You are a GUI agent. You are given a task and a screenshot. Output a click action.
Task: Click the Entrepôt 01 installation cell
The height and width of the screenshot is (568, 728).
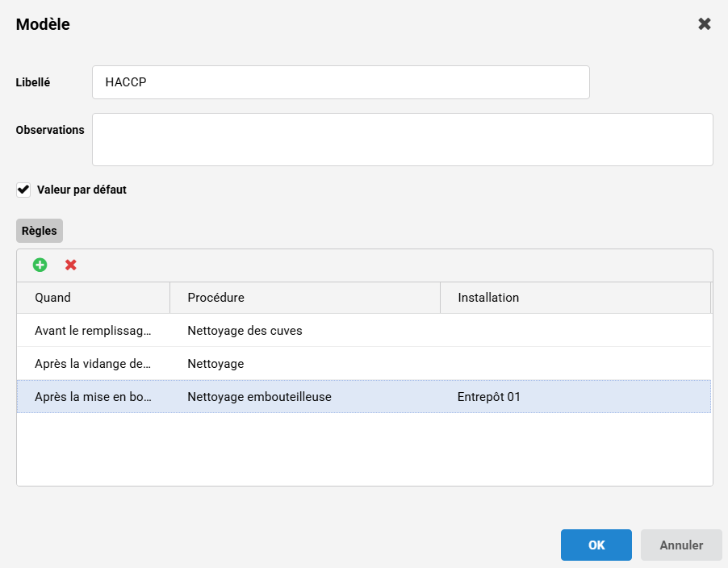pos(489,397)
